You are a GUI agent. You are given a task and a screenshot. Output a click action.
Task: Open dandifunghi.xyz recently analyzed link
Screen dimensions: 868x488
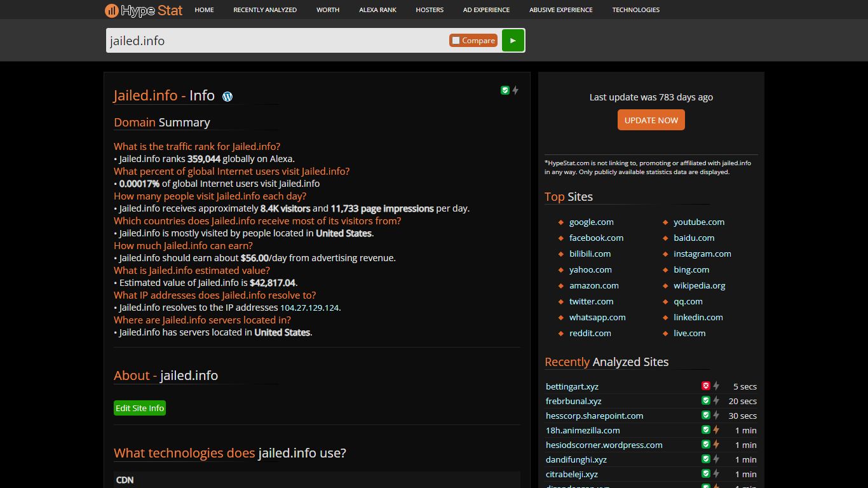pyautogui.click(x=576, y=459)
